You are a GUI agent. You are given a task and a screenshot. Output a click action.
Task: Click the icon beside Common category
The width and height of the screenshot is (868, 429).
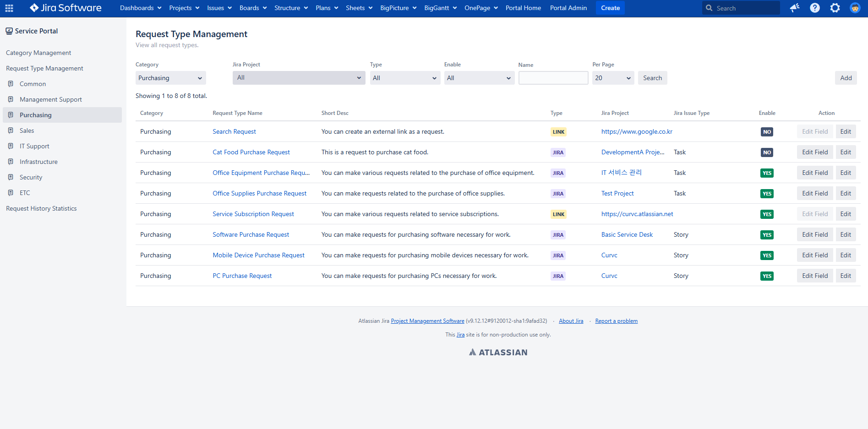(11, 84)
